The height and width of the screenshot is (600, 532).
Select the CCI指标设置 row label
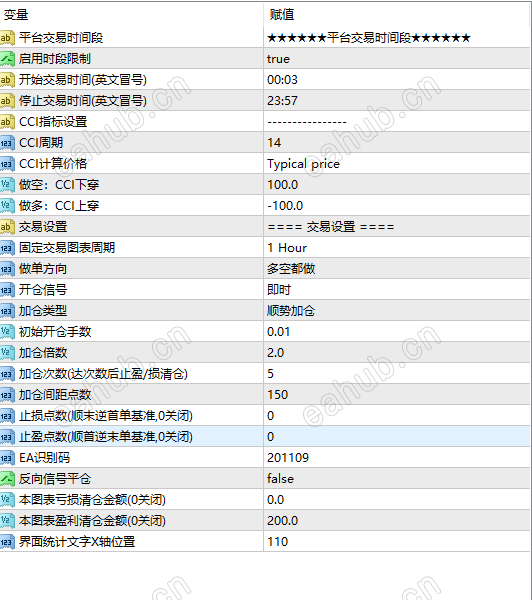[x=53, y=122]
